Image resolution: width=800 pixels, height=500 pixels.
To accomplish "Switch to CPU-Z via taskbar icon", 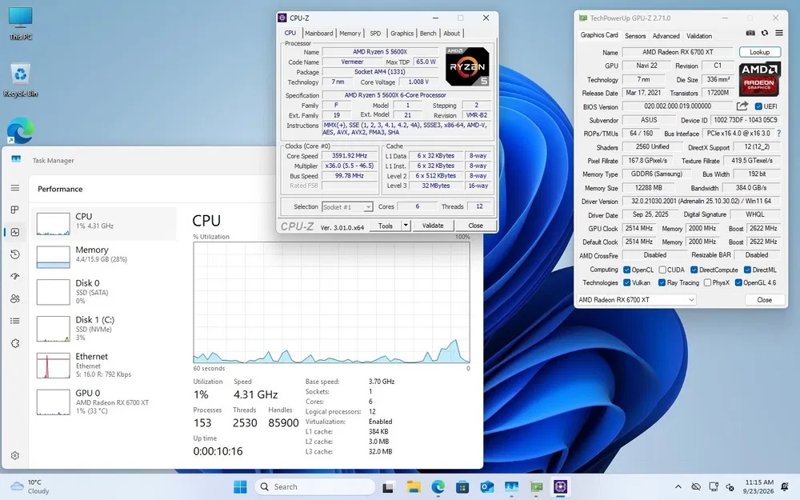I will [561, 487].
